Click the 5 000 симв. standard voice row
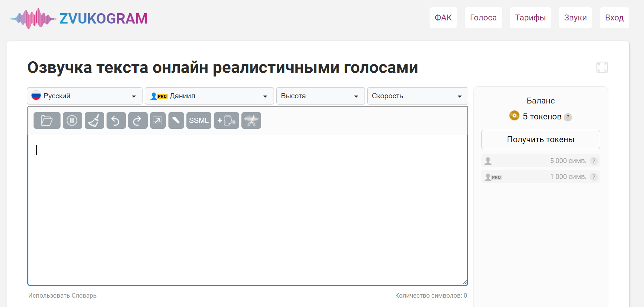The image size is (644, 307). coord(541,161)
